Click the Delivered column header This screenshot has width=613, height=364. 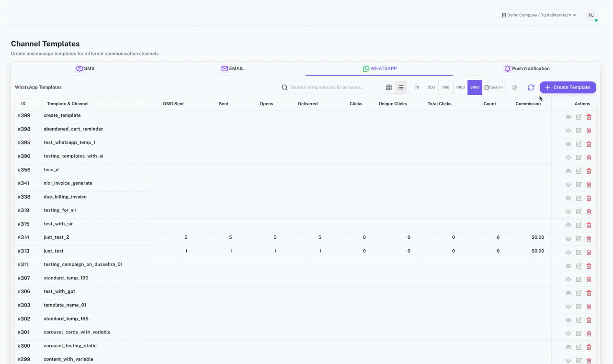(308, 104)
